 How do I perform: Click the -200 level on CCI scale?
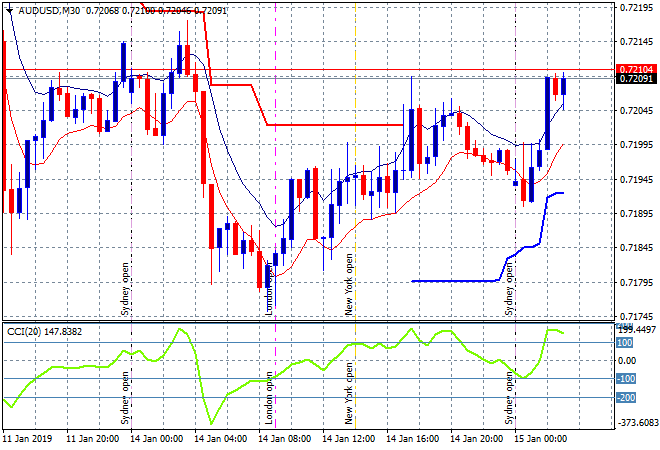[627, 397]
